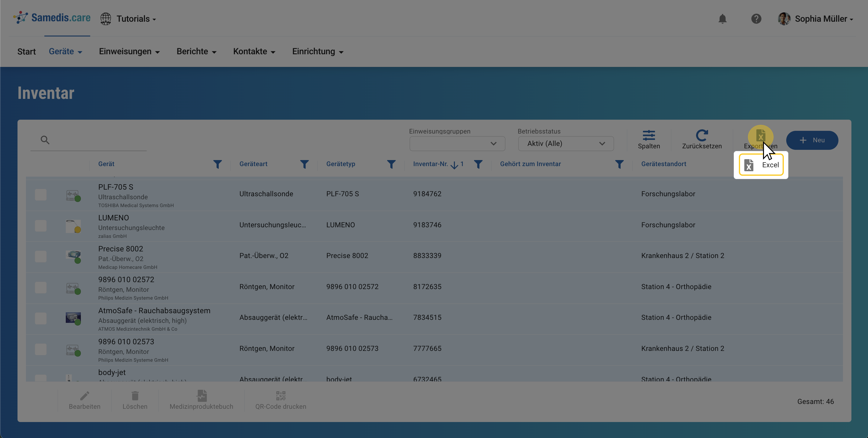The image size is (868, 438).
Task: Open the Einweisungsgruppen dropdown
Action: pyautogui.click(x=457, y=144)
